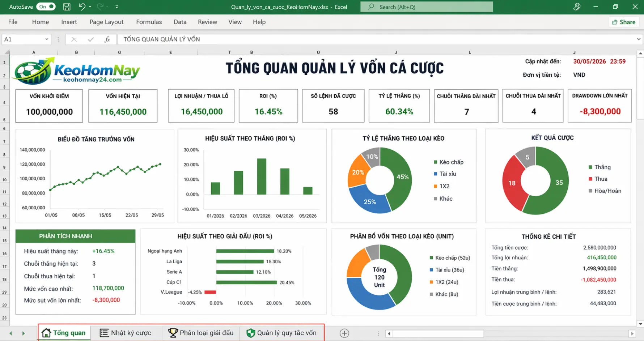Open the Name Box dropdown arrow
Screen dimensions: 644x341
46,39
